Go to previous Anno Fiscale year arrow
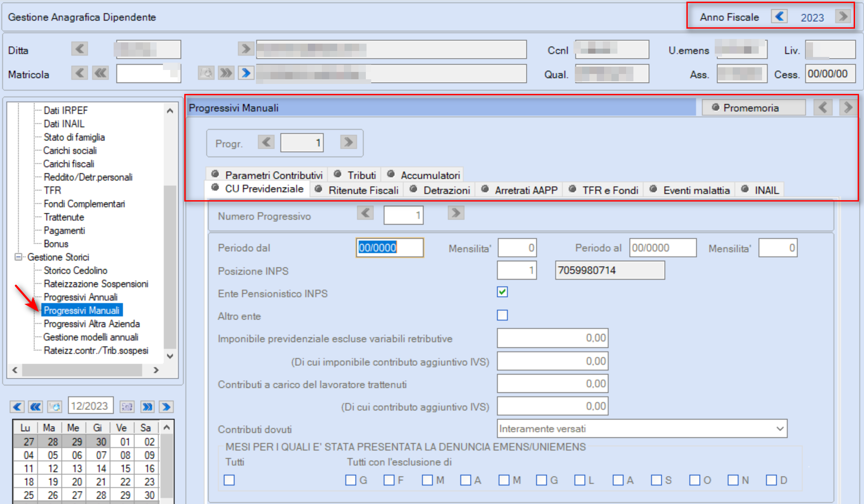The image size is (864, 504). [779, 16]
